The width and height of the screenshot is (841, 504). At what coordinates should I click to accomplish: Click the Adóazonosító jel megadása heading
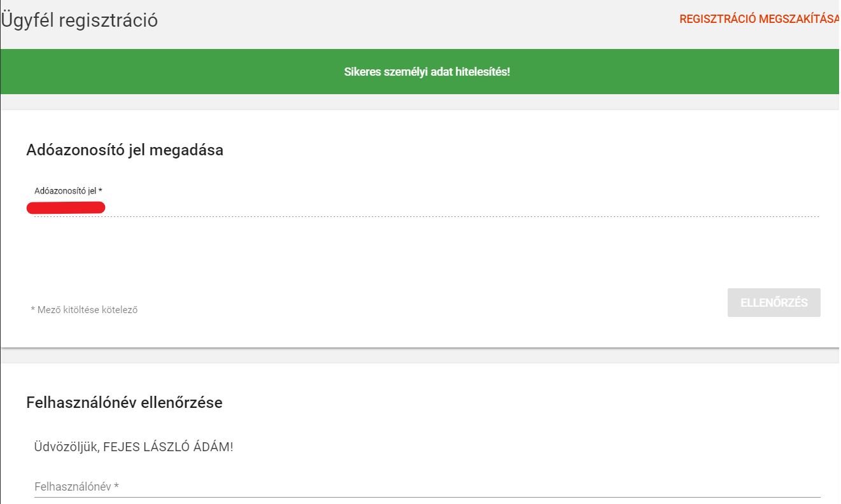tap(125, 151)
